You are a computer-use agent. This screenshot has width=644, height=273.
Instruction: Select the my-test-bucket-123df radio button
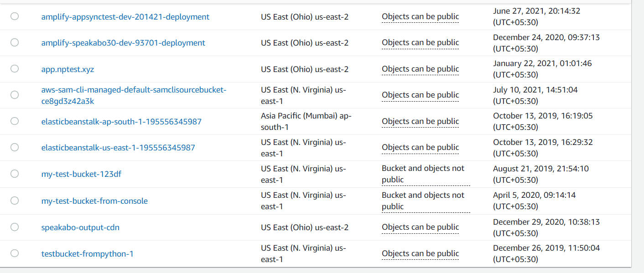[x=15, y=174]
